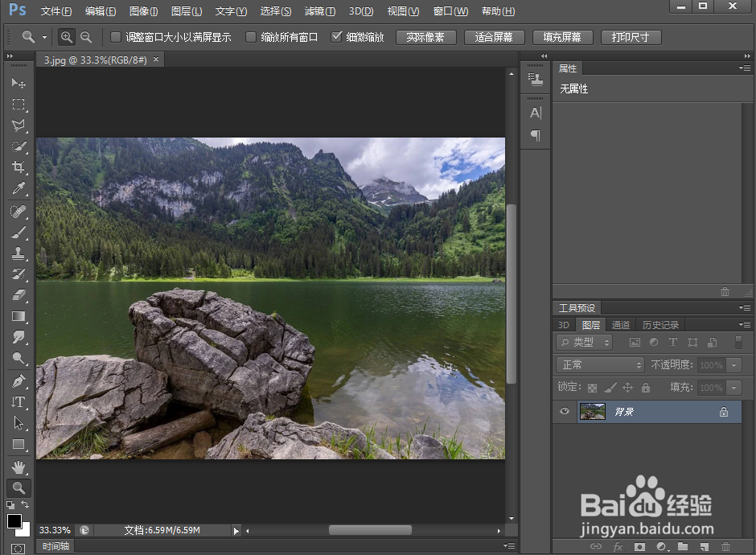The width and height of the screenshot is (756, 555).
Task: Create new group folder icon
Action: 683,546
